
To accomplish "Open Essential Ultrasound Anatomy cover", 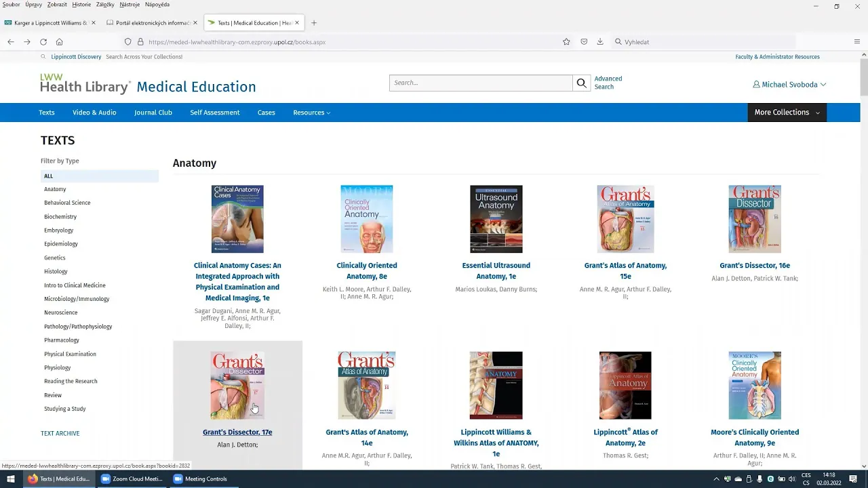I will point(496,219).
